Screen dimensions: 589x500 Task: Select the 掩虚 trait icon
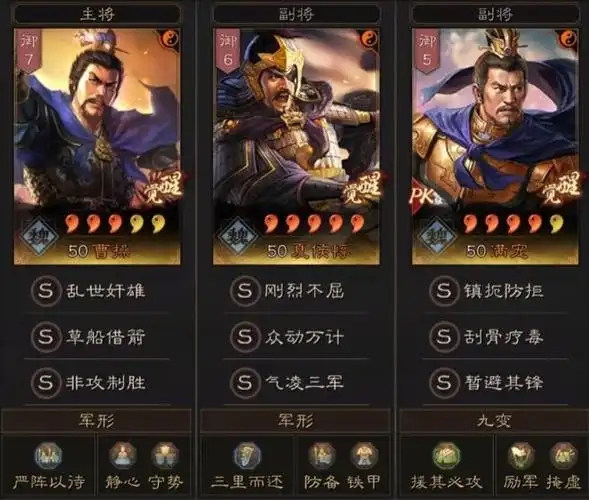(x=563, y=455)
